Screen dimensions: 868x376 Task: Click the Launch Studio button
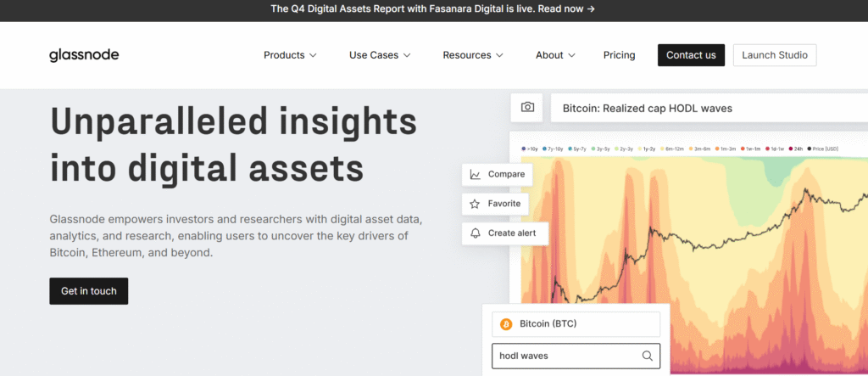(x=775, y=55)
